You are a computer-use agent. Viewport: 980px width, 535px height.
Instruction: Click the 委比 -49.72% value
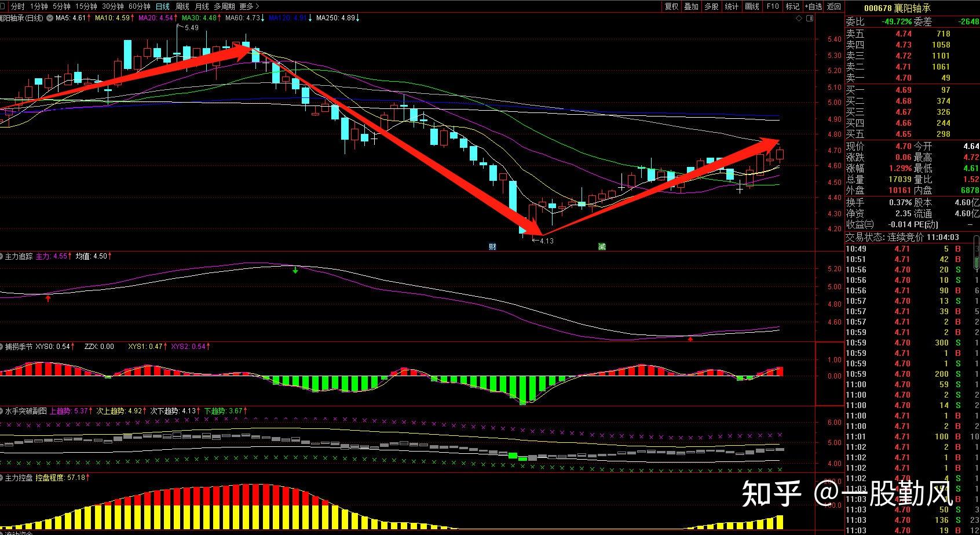[x=897, y=21]
